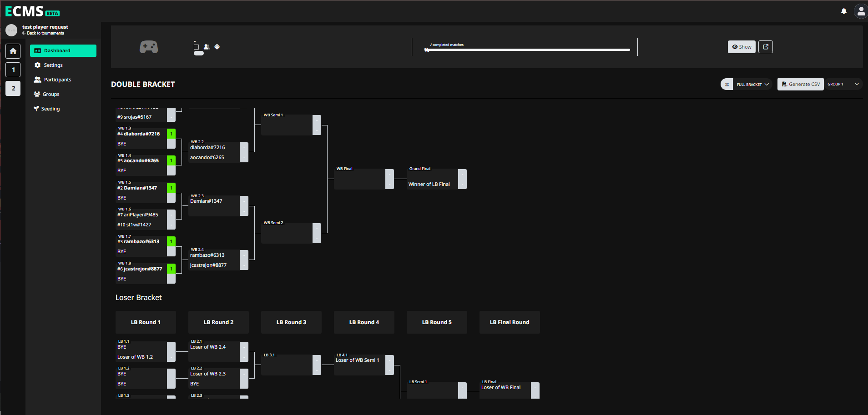Click #3 rambazo#6313 in WB 1.7
Image resolution: width=868 pixels, height=415 pixels.
point(138,241)
